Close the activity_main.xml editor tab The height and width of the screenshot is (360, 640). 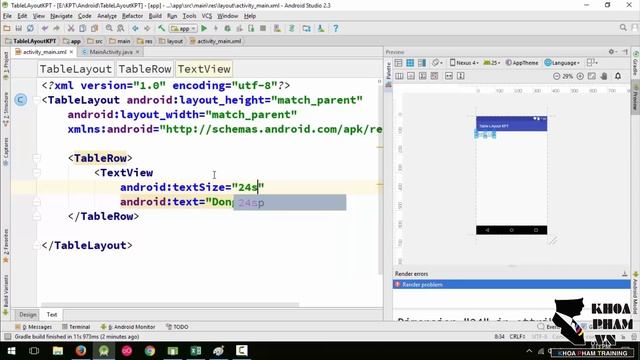tap(71, 52)
